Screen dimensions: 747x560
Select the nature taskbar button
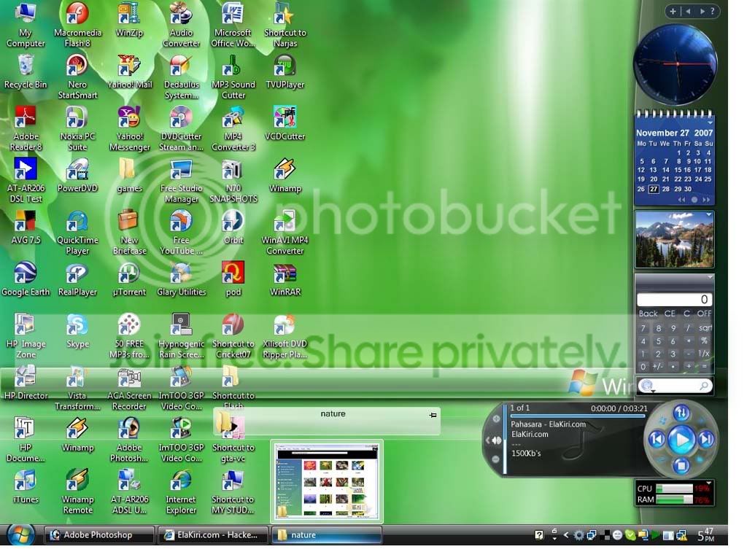pos(327,534)
